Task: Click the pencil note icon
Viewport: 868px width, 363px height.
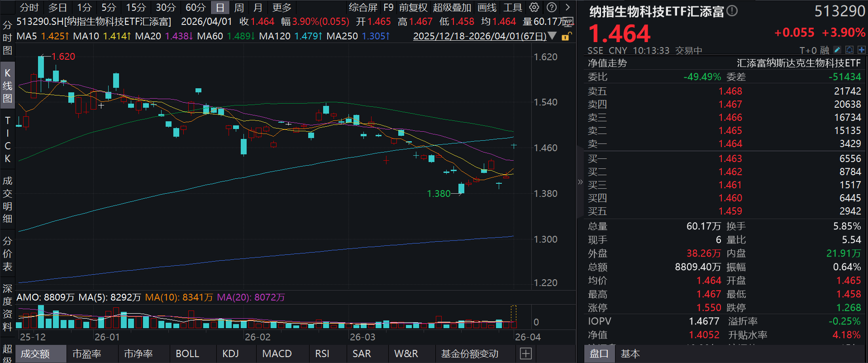Action: click(x=837, y=50)
